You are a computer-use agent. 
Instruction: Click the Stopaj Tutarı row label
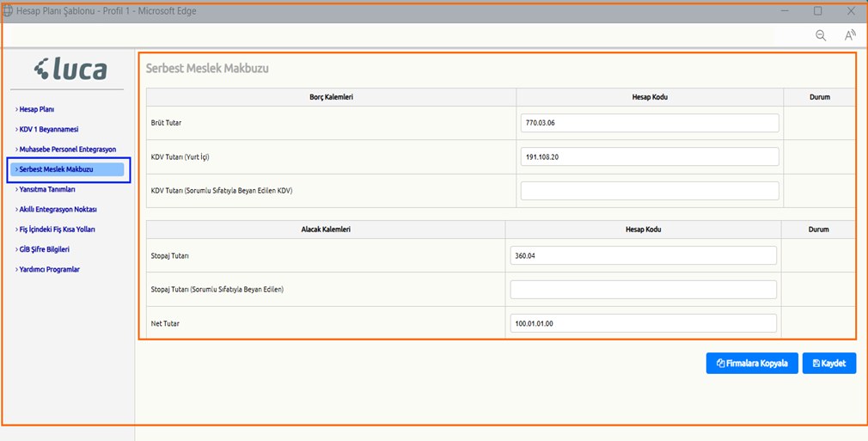(x=170, y=255)
